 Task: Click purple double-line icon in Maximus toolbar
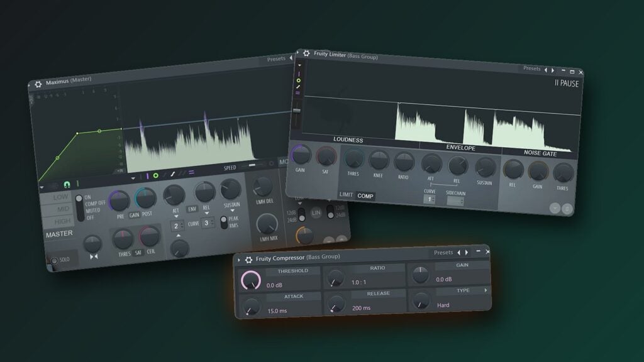tap(191, 172)
